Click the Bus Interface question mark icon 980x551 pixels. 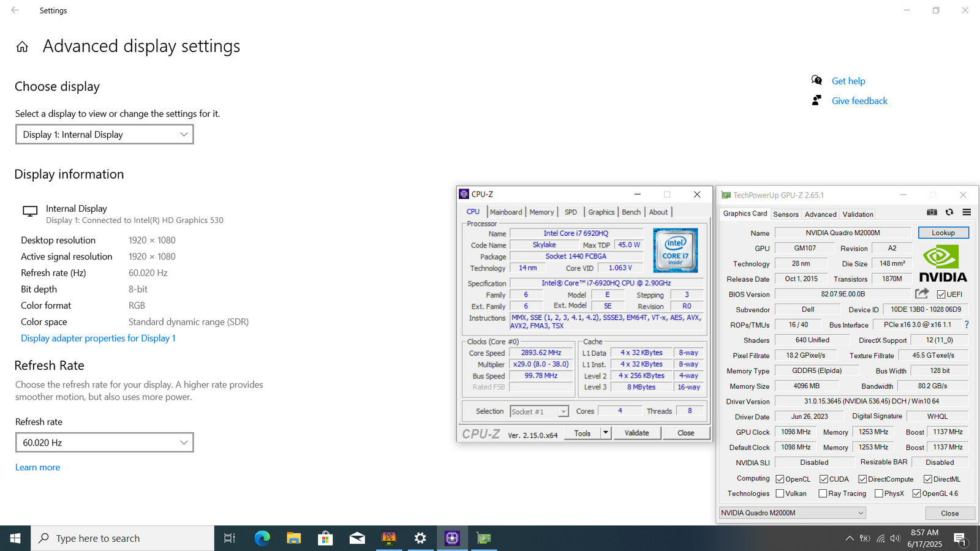[x=967, y=324]
